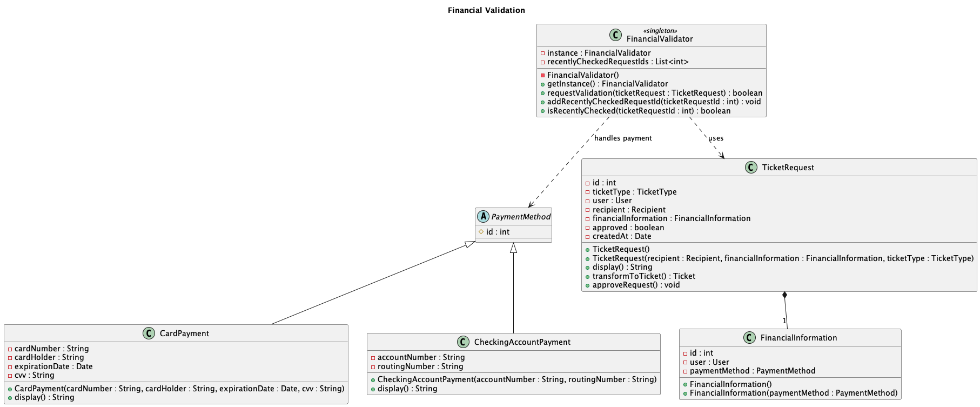Click addRecentlyCheckedRequestId method line

(x=654, y=102)
